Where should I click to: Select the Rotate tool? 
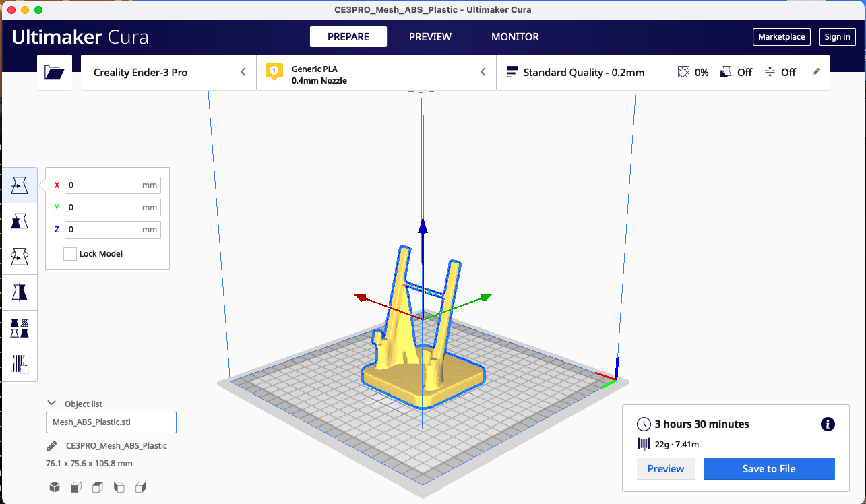tap(20, 256)
